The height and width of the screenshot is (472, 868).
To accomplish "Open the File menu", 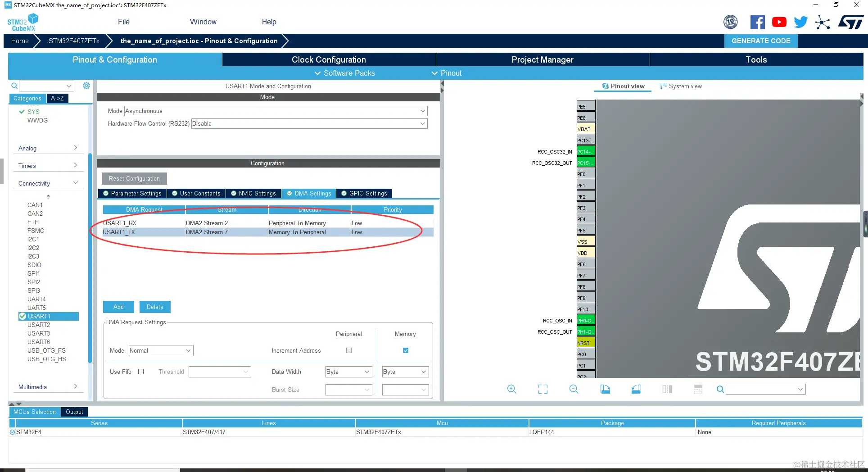I will [124, 22].
